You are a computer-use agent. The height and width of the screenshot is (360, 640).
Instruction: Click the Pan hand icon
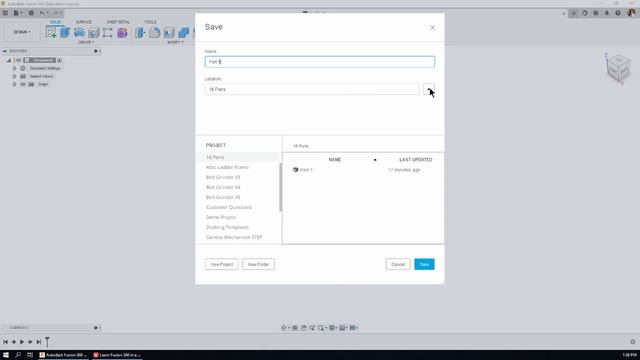(304, 328)
